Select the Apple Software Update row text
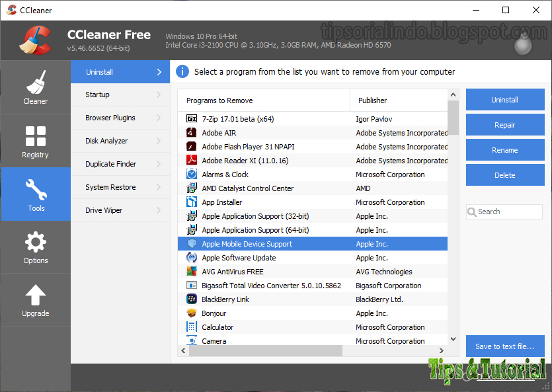The width and height of the screenshot is (552, 392). click(x=239, y=258)
